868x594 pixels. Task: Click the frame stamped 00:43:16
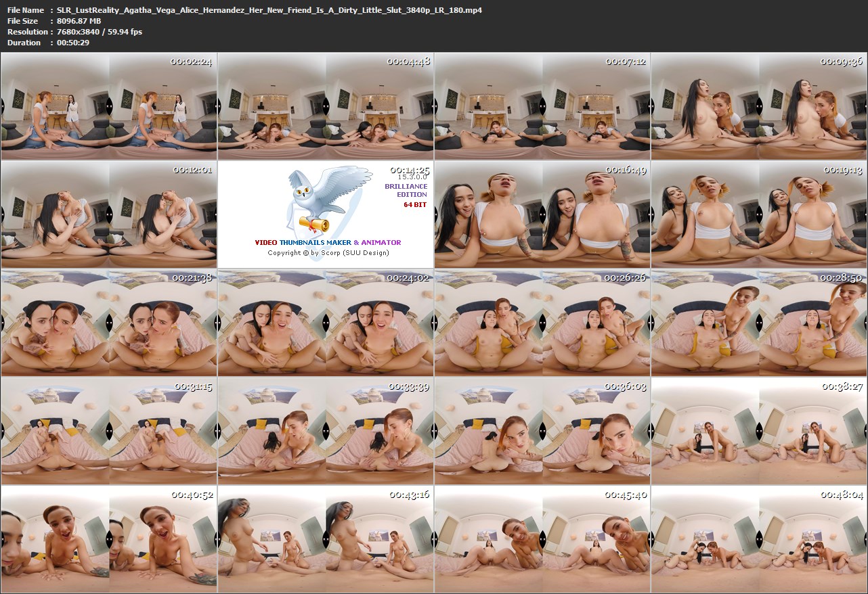(326, 539)
